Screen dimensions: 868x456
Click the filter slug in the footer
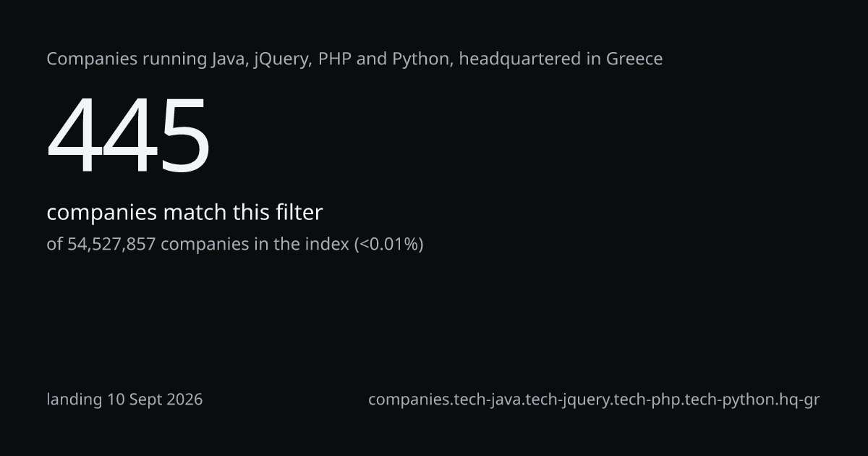(594, 400)
